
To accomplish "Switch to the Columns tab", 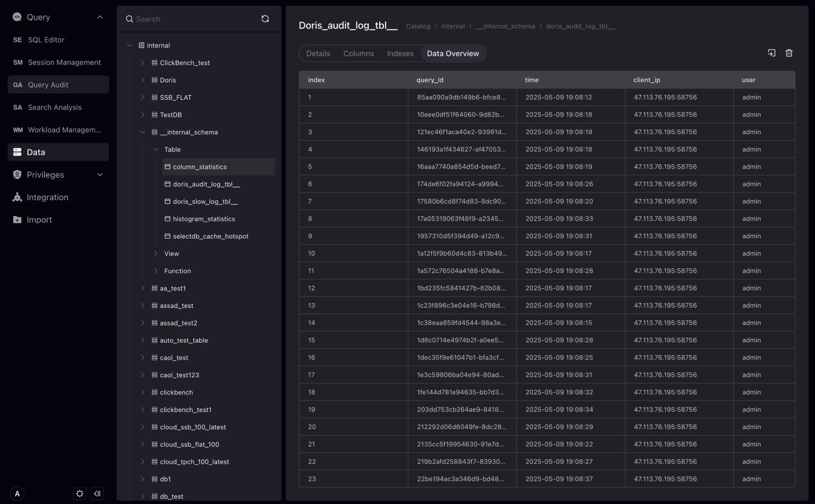I will point(358,53).
